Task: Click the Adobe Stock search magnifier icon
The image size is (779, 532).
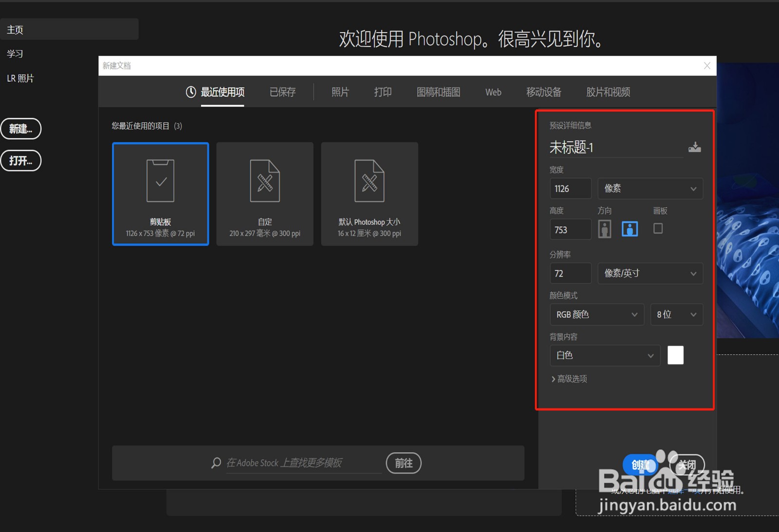Action: point(216,463)
